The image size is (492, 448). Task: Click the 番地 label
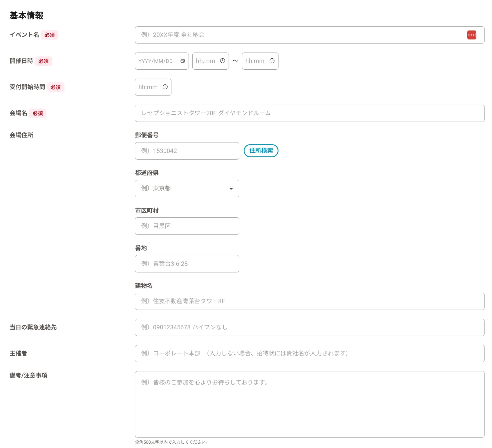click(x=141, y=248)
